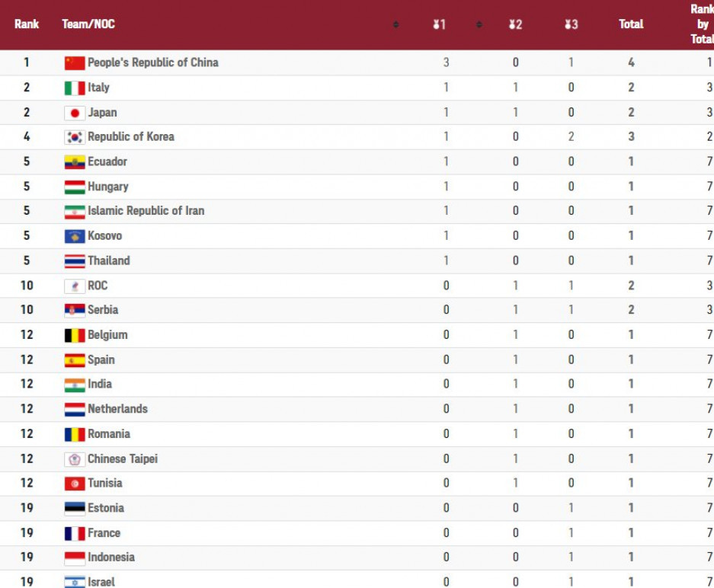Open the Islamic Republic of Iran link

coord(146,211)
